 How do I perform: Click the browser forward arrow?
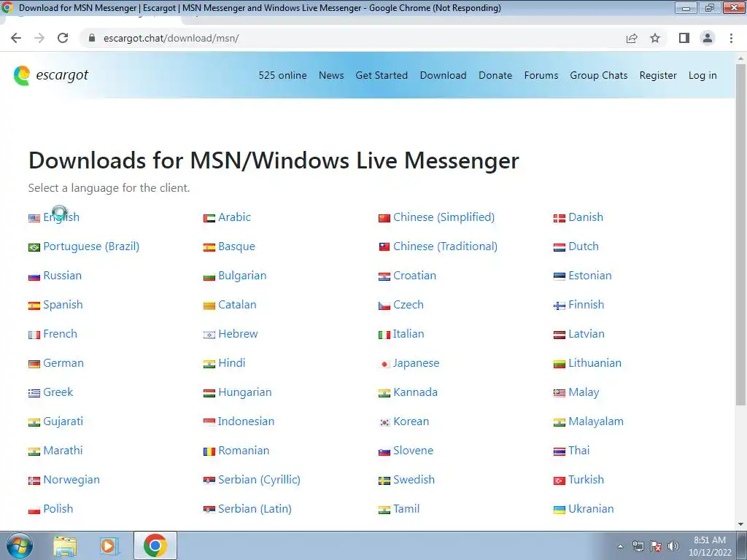coord(39,38)
